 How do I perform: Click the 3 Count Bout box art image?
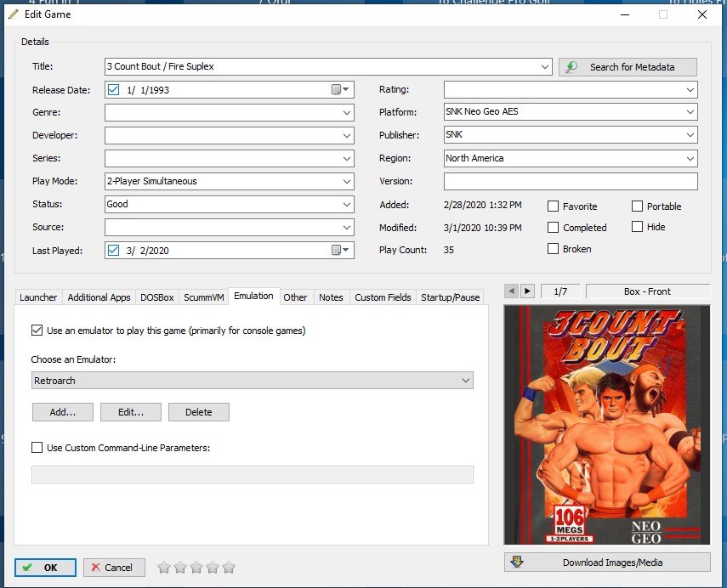tap(607, 425)
